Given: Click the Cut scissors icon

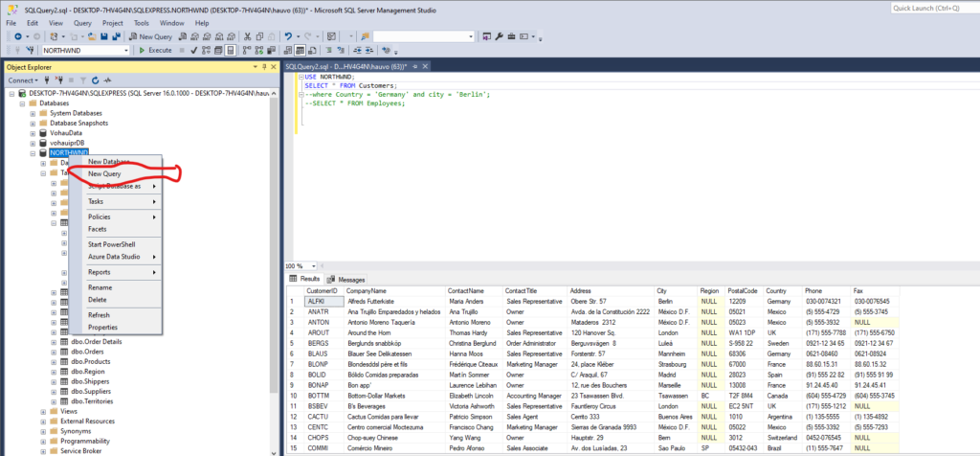Looking at the screenshot, I should click(248, 36).
